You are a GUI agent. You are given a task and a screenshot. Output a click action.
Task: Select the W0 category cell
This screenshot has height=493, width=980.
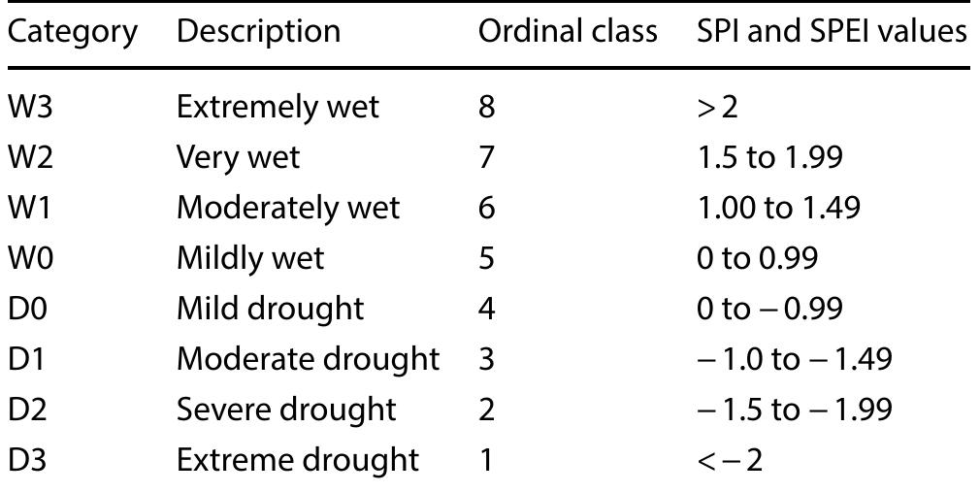tap(30, 257)
